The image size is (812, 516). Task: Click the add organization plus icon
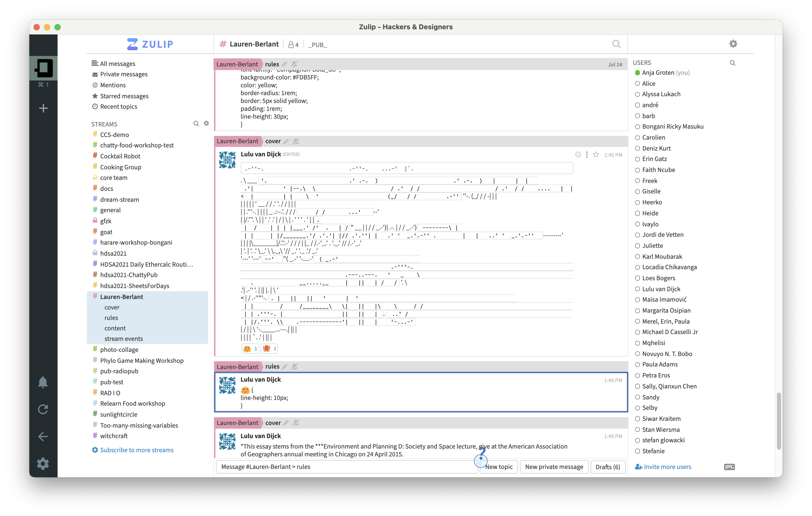[43, 108]
